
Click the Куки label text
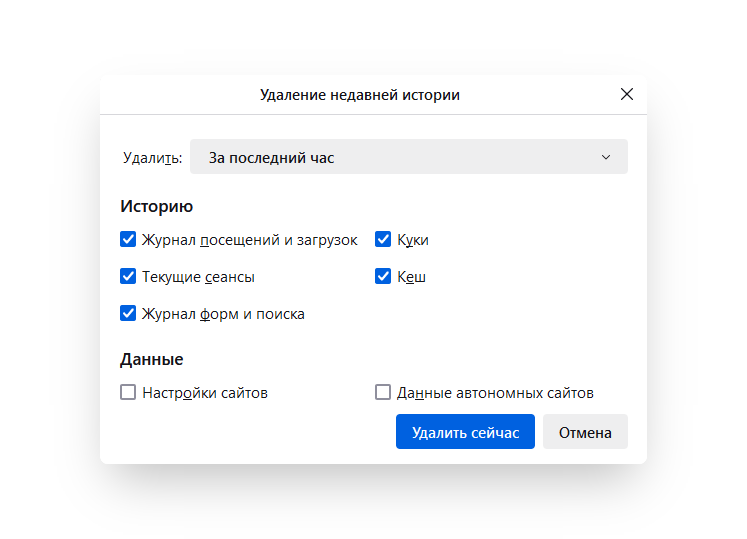413,240
